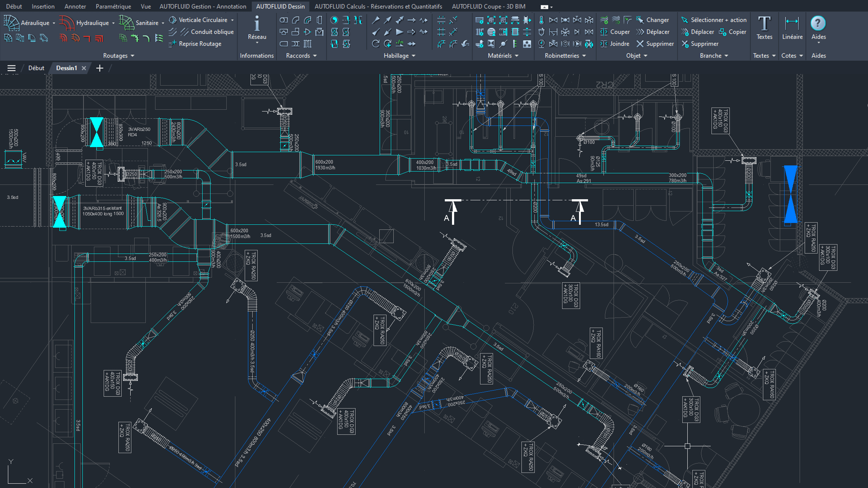Add a new drawing tab

100,68
